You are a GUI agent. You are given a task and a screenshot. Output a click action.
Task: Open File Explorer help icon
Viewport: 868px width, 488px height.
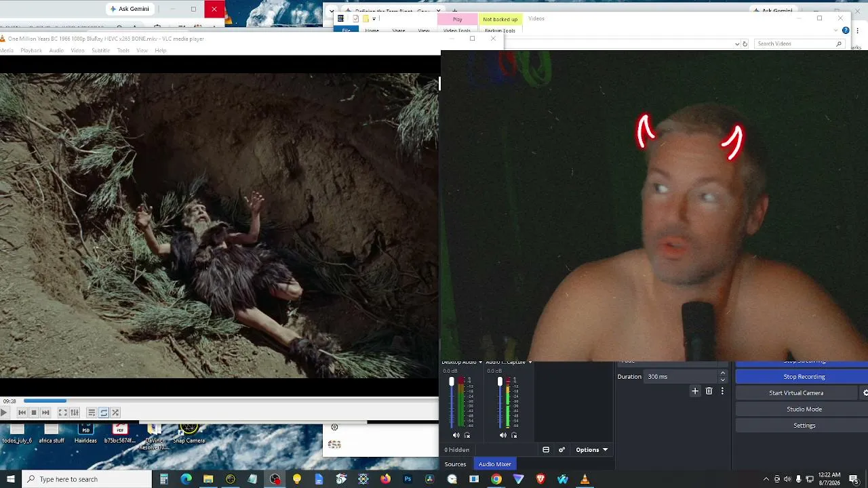tap(846, 30)
